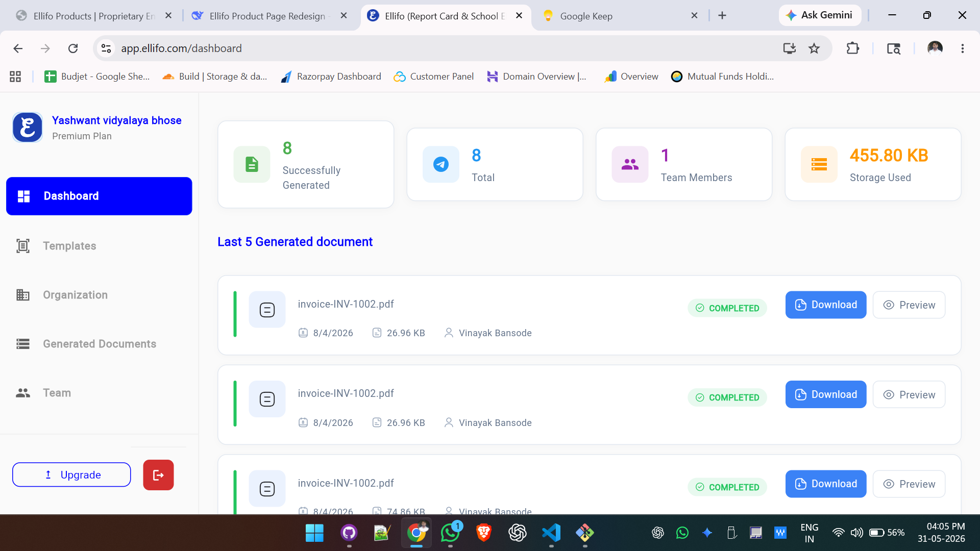Image resolution: width=980 pixels, height=551 pixels.
Task: Preview the first invoice-INV-1002.pdf
Action: (x=909, y=305)
